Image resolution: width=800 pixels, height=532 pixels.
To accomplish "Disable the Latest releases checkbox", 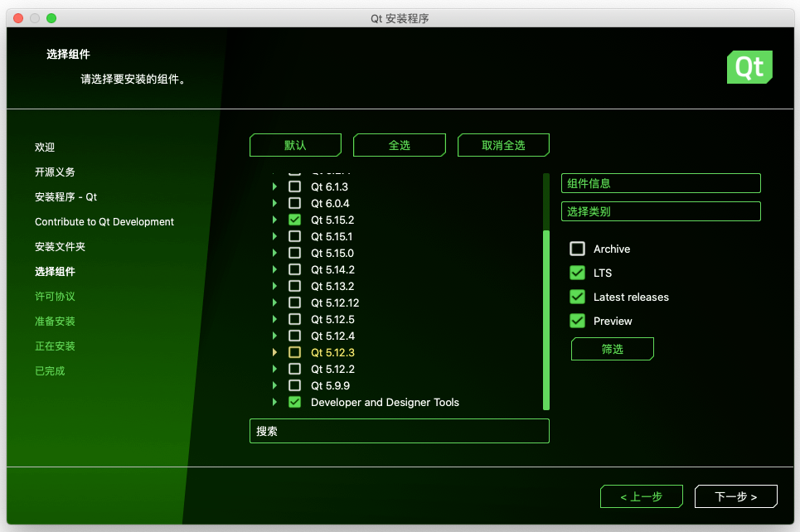I will coord(577,297).
